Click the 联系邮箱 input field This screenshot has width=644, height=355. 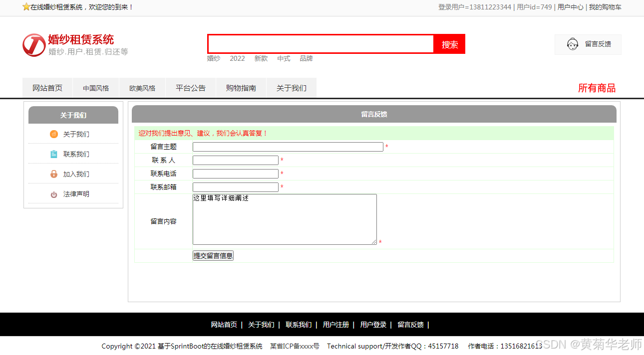coord(236,187)
